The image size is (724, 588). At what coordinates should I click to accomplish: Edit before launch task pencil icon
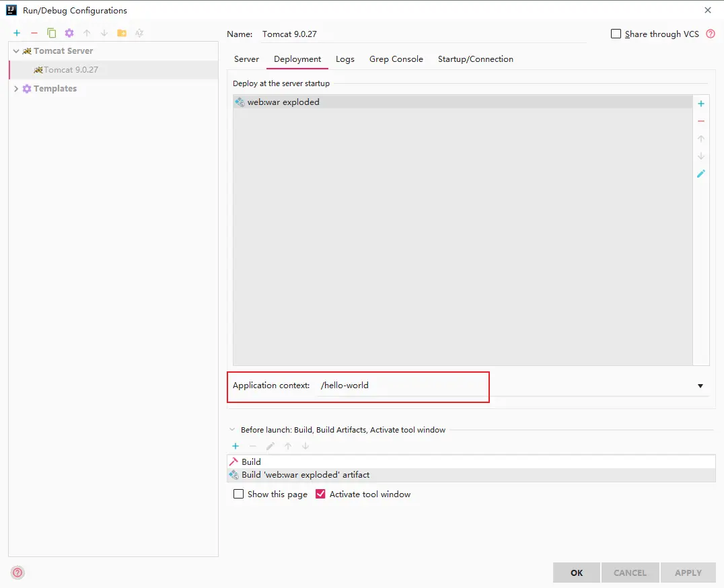pos(270,446)
